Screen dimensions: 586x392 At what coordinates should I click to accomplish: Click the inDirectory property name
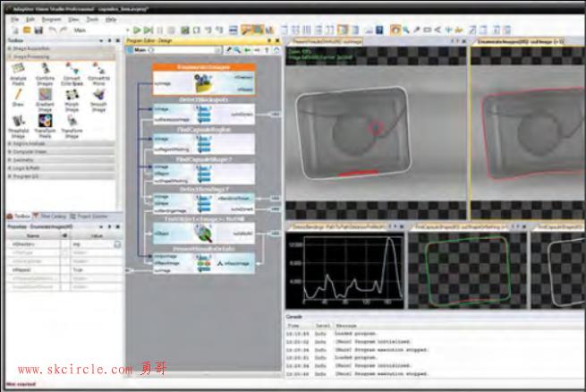pyautogui.click(x=23, y=244)
